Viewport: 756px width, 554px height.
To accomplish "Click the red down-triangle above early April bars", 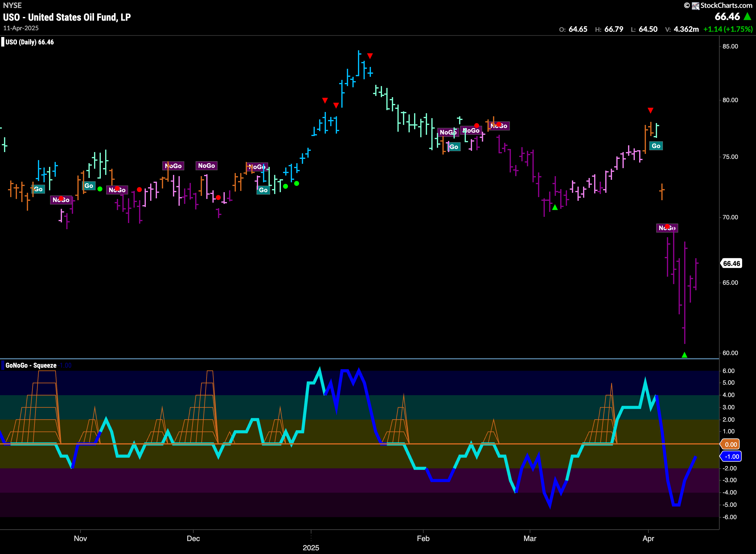I will click(x=651, y=110).
